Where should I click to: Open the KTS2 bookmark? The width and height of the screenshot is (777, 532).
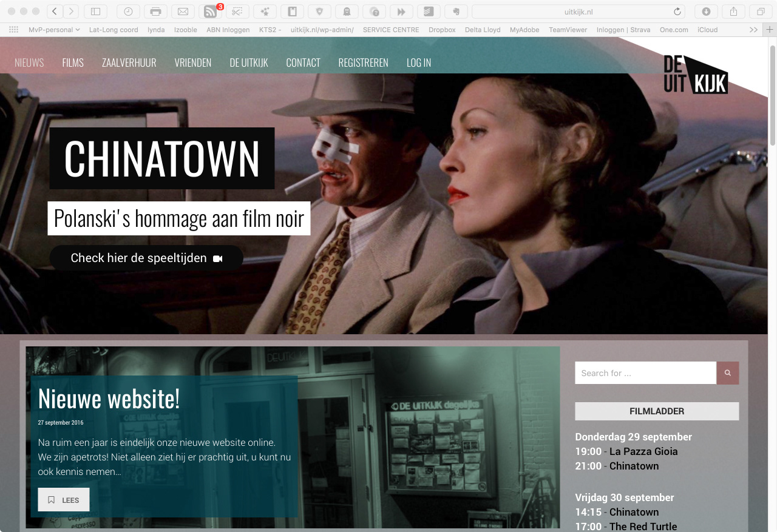tap(270, 30)
